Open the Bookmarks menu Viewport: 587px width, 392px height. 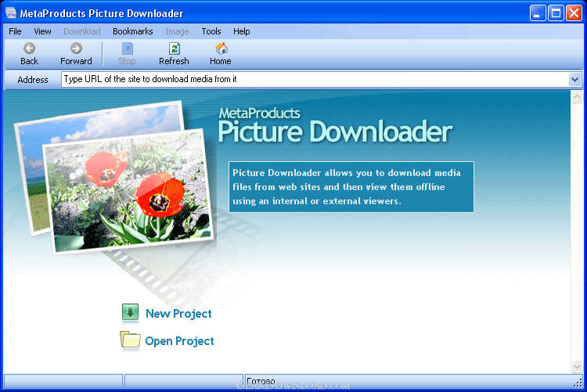[133, 31]
